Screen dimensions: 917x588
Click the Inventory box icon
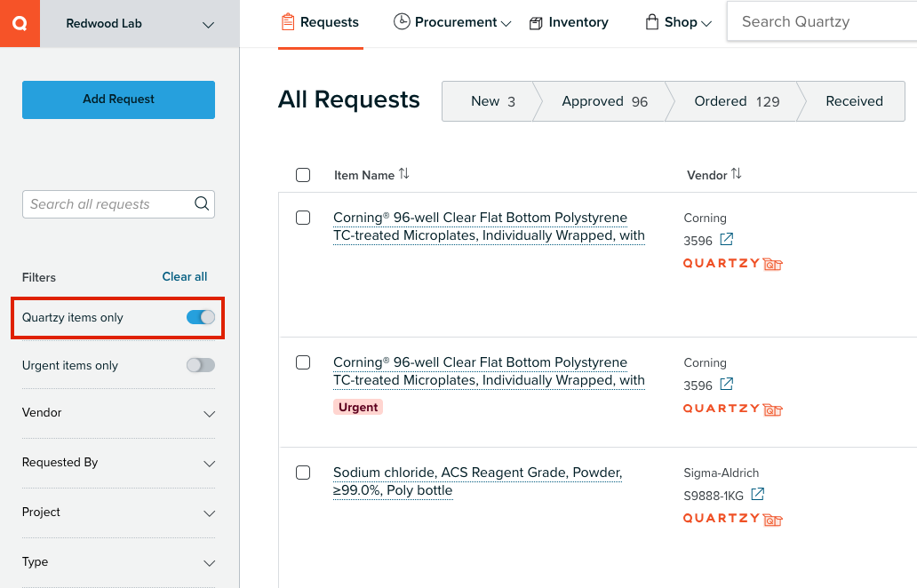point(536,23)
